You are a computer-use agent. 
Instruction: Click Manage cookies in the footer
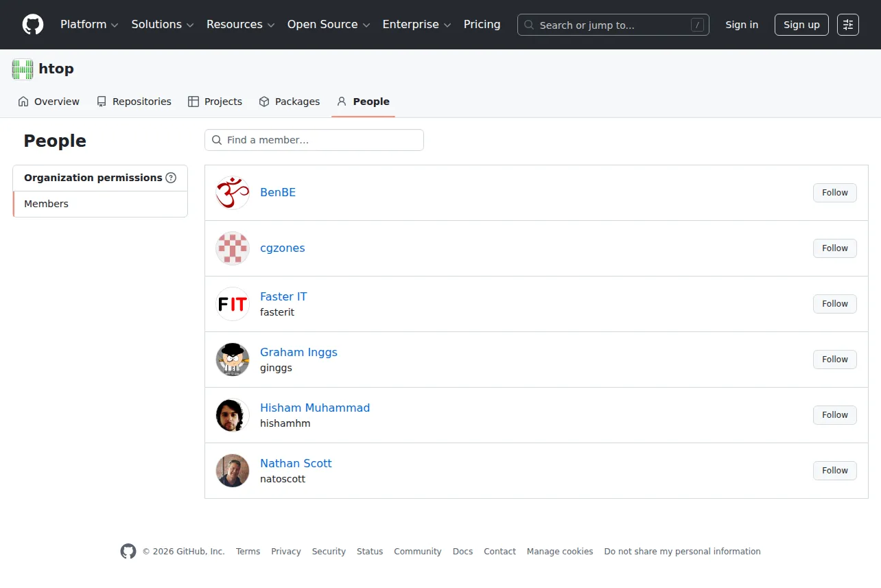coord(560,552)
